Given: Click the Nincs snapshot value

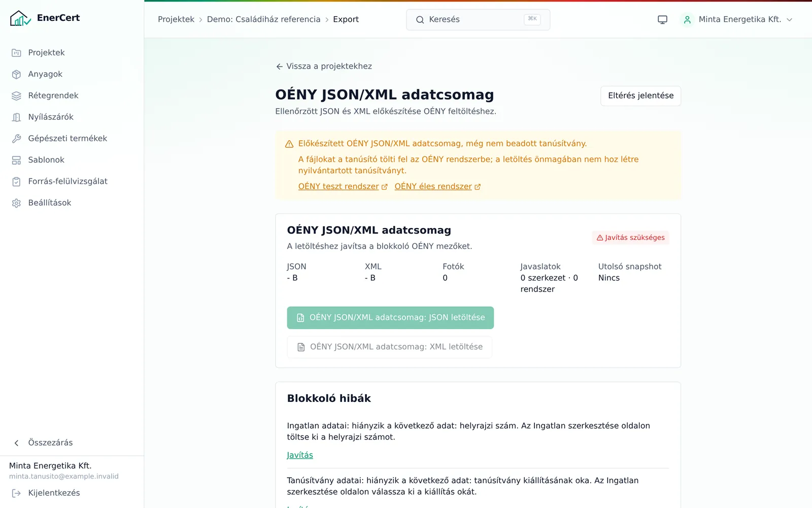Looking at the screenshot, I should coord(609,278).
